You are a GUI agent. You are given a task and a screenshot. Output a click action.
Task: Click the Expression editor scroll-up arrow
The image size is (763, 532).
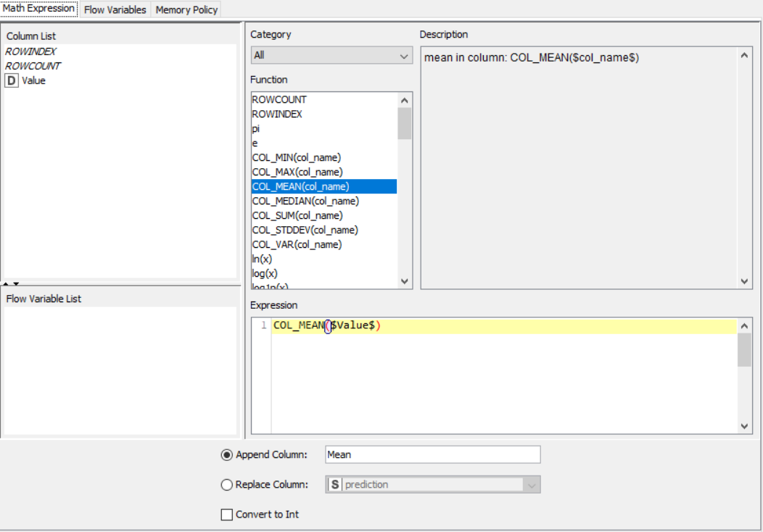pyautogui.click(x=744, y=326)
